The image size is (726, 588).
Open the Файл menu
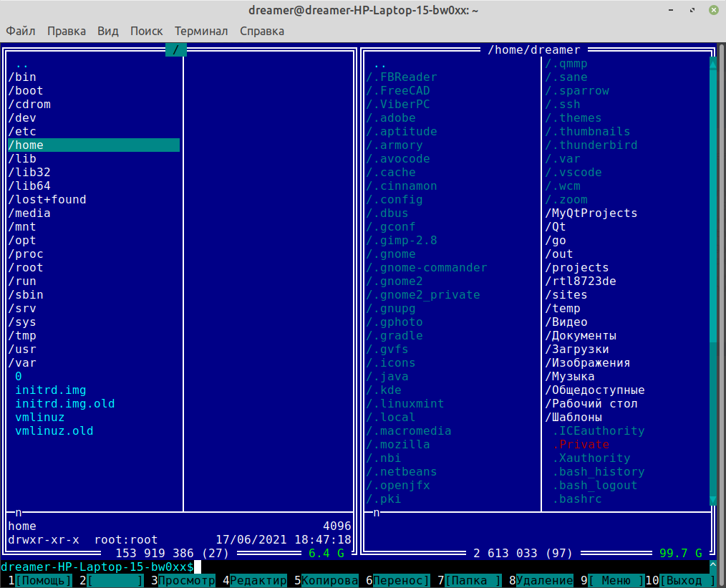20,31
